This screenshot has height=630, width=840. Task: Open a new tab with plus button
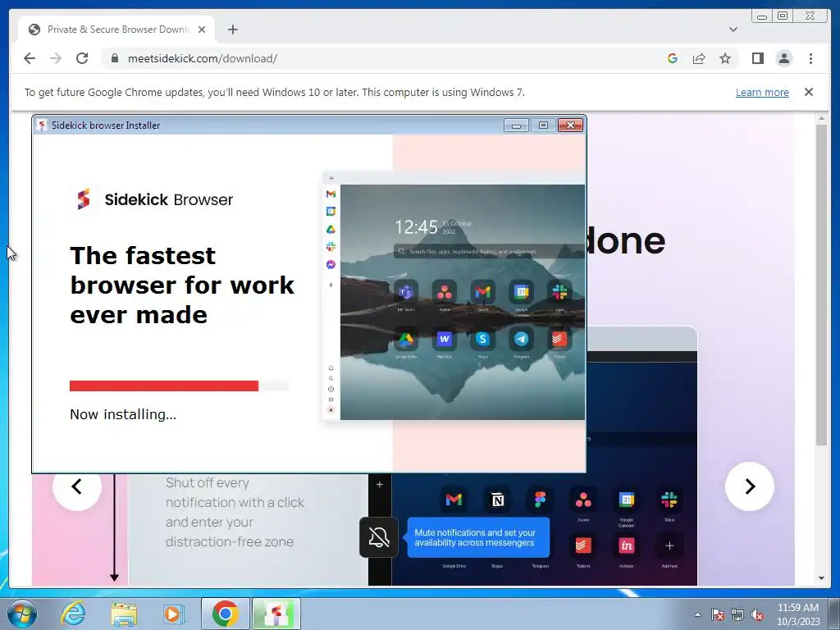232,30
